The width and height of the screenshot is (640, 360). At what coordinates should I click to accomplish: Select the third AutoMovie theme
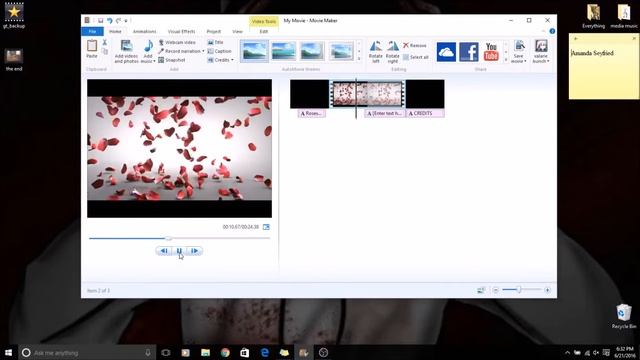point(312,51)
